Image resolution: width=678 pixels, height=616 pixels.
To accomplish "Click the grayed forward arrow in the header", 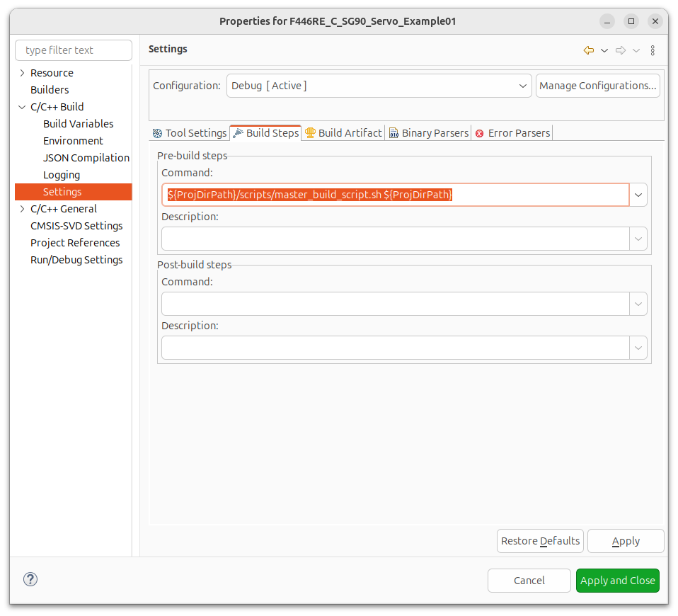I will tap(620, 50).
